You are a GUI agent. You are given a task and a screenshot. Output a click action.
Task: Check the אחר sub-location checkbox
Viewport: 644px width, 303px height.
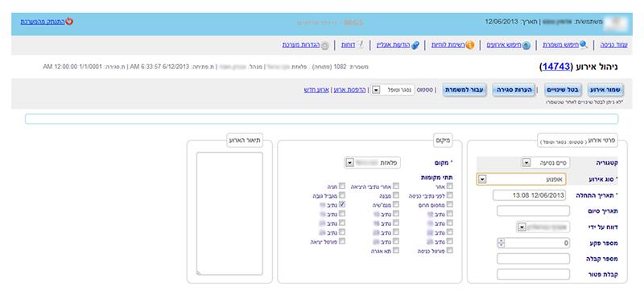450,186
